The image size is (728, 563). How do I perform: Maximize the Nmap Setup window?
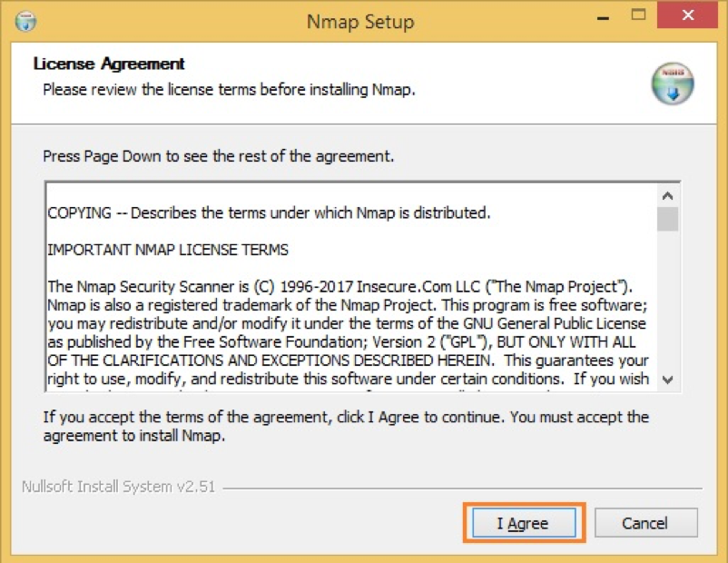[x=638, y=15]
